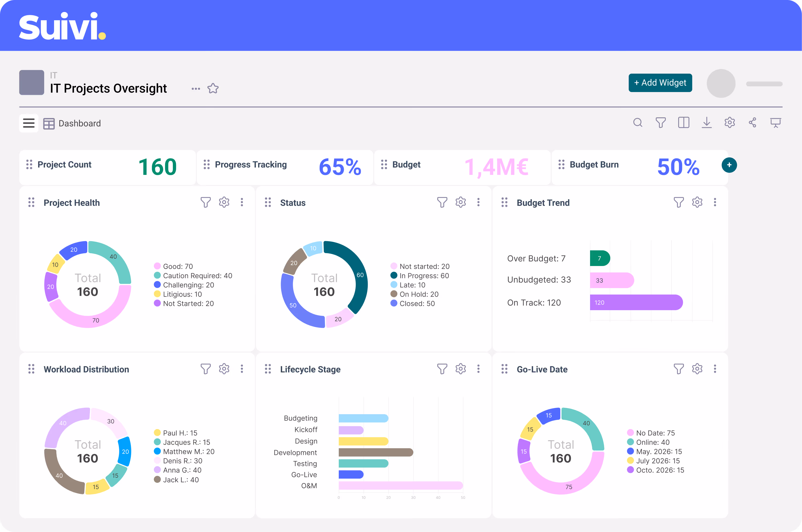Click the round plus button after Budget Burn
This screenshot has width=802, height=532.
click(x=729, y=165)
